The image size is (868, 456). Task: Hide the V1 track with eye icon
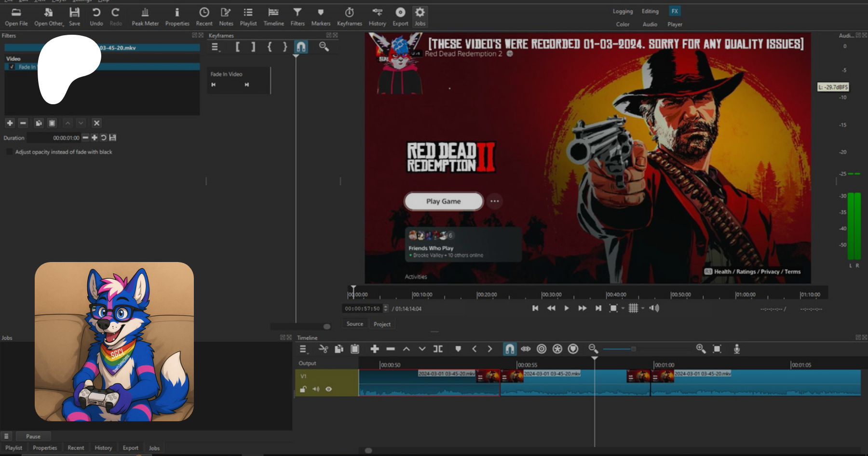329,389
